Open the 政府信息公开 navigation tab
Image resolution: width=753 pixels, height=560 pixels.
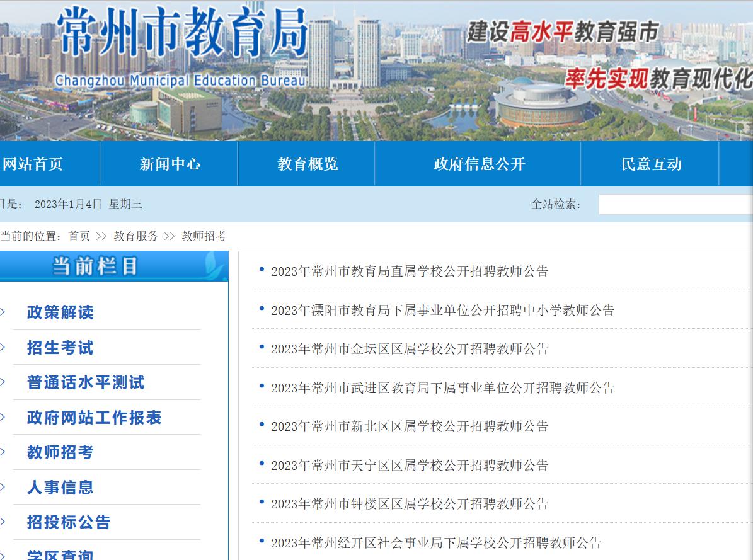tap(479, 164)
